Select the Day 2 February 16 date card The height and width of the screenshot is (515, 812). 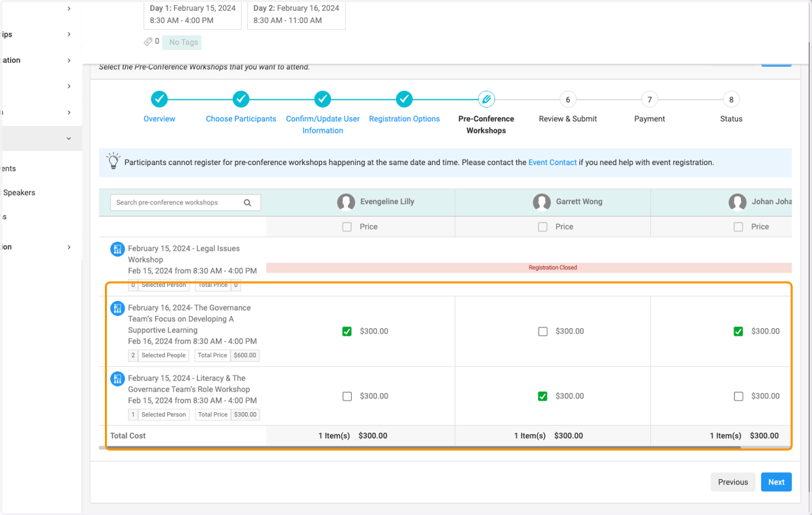(x=296, y=14)
